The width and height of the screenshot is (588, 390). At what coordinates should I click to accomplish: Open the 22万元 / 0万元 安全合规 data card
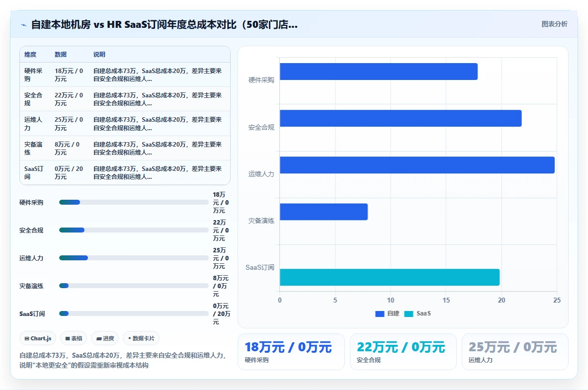(403, 352)
